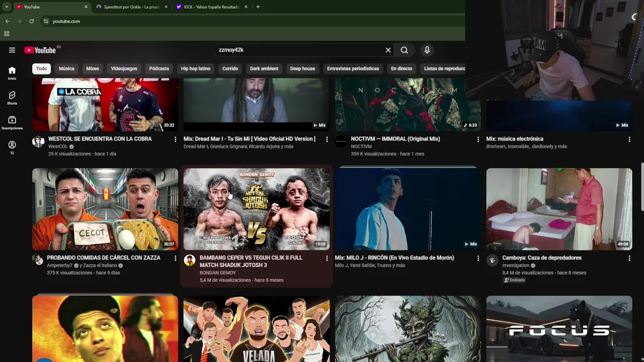Screen dimensions: 644x362
Task: Click the YouTube logo
Action: click(x=40, y=50)
